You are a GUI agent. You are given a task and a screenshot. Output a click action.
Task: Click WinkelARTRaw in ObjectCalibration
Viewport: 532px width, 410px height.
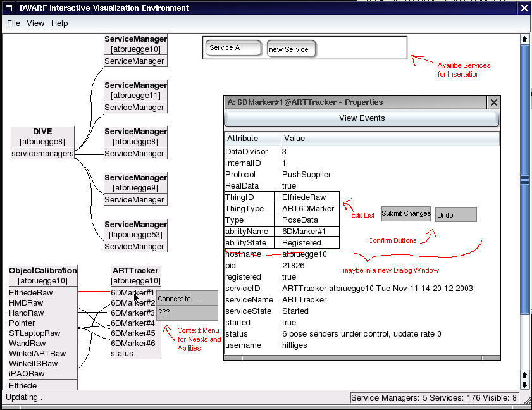point(43,354)
